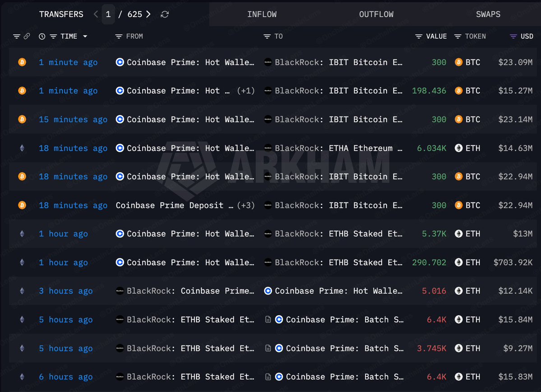
Task: Toggle the clock time format icon
Action: (42, 36)
